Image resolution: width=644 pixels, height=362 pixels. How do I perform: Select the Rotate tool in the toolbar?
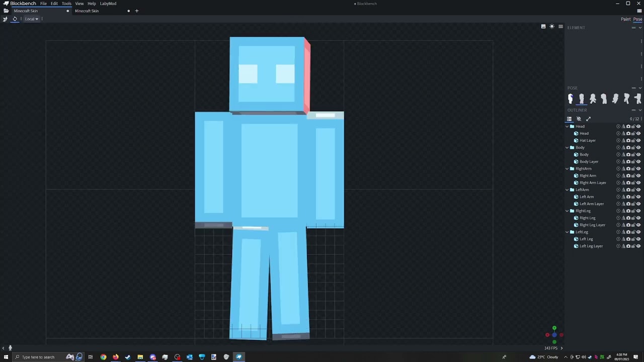(x=15, y=19)
